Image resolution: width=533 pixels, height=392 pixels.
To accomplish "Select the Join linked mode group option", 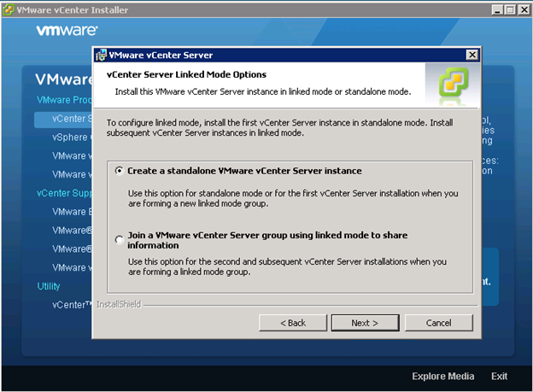I will tap(119, 240).
